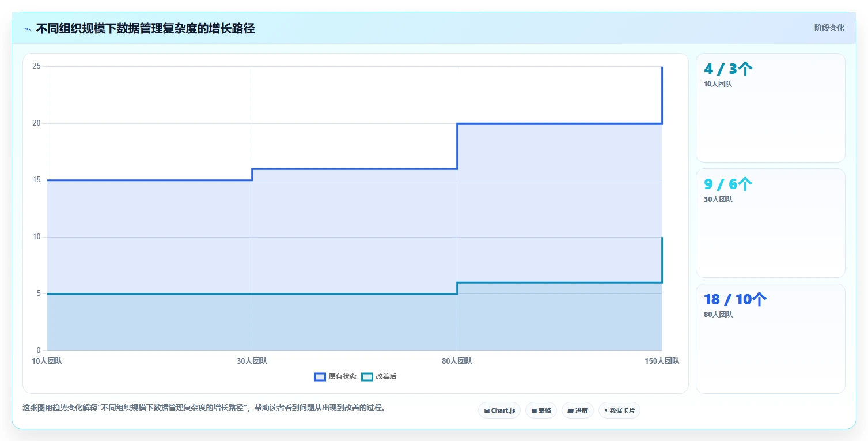
Task: Click the 数据卡片 tag button
Action: pos(619,410)
